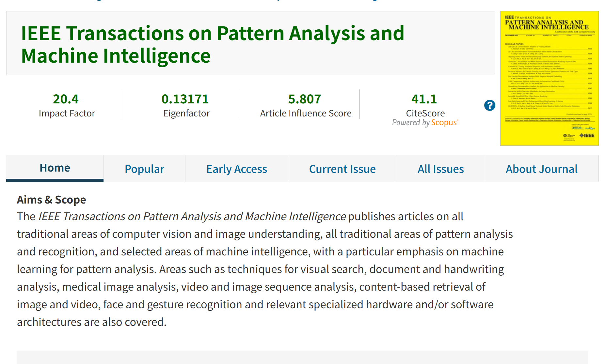View the All Issues tab
This screenshot has width=604, height=364.
pyautogui.click(x=441, y=169)
